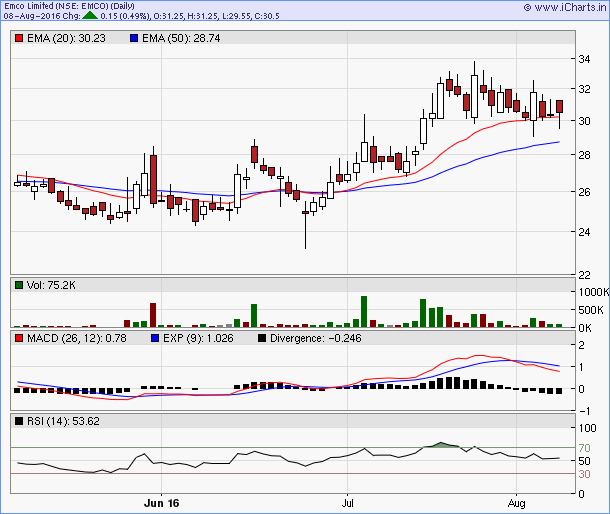This screenshot has height=514, width=610.
Task: Click the last red candlestick in August
Action: 559,107
